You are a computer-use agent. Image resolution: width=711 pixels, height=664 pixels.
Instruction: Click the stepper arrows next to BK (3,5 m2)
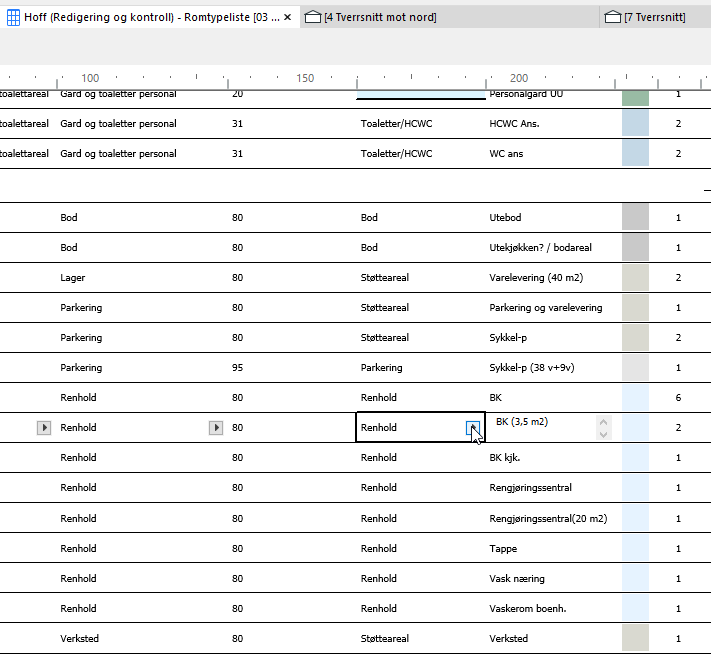tap(602, 428)
